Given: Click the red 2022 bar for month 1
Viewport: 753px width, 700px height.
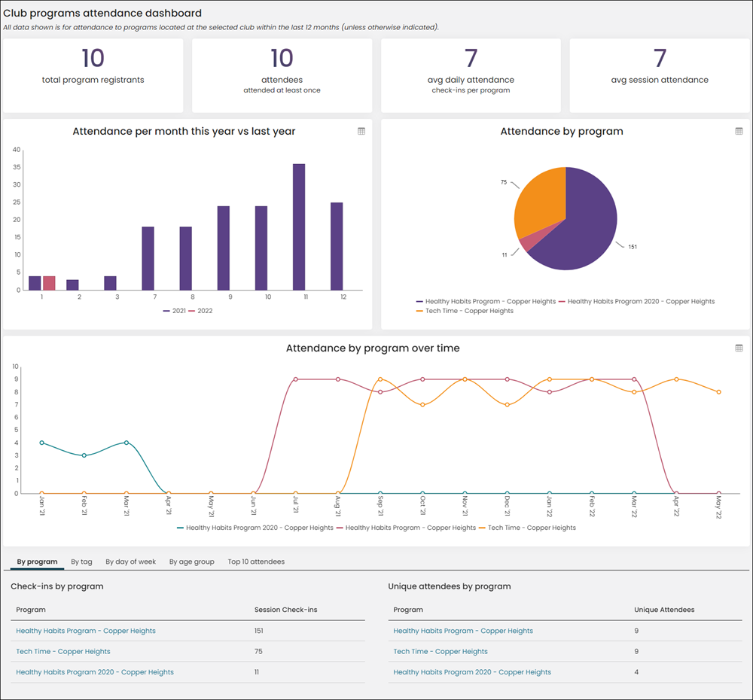Looking at the screenshot, I should [49, 283].
